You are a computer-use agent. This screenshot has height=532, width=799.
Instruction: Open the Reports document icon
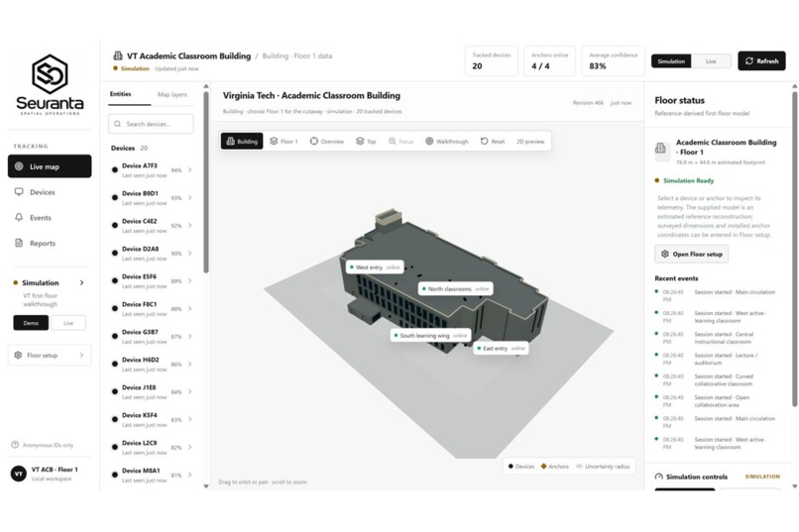tap(19, 243)
